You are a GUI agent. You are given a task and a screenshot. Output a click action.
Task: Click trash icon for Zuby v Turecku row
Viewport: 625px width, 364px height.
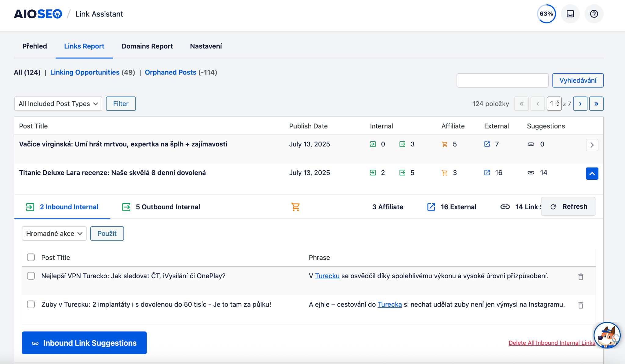[580, 305]
